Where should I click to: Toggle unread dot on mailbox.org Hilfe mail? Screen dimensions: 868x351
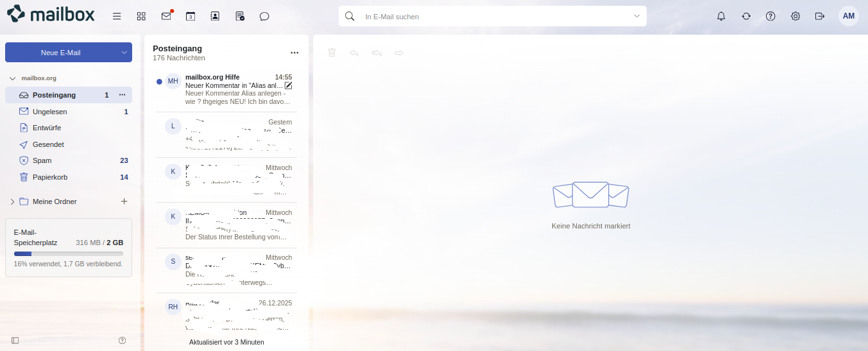coord(159,81)
